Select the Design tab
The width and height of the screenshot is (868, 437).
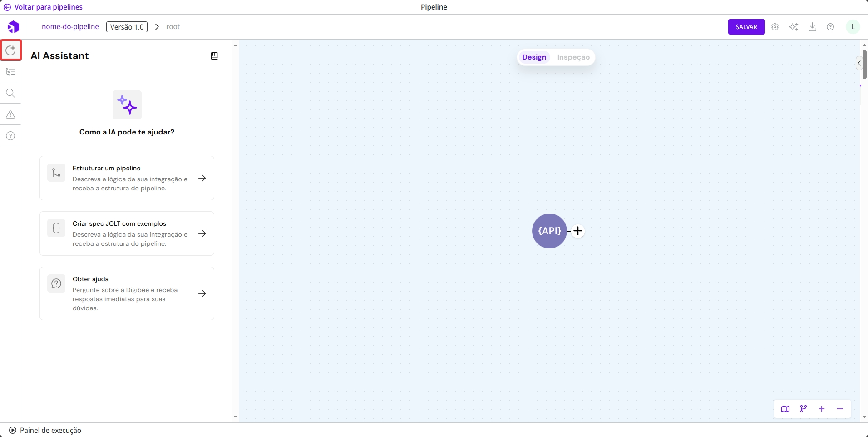pos(534,57)
